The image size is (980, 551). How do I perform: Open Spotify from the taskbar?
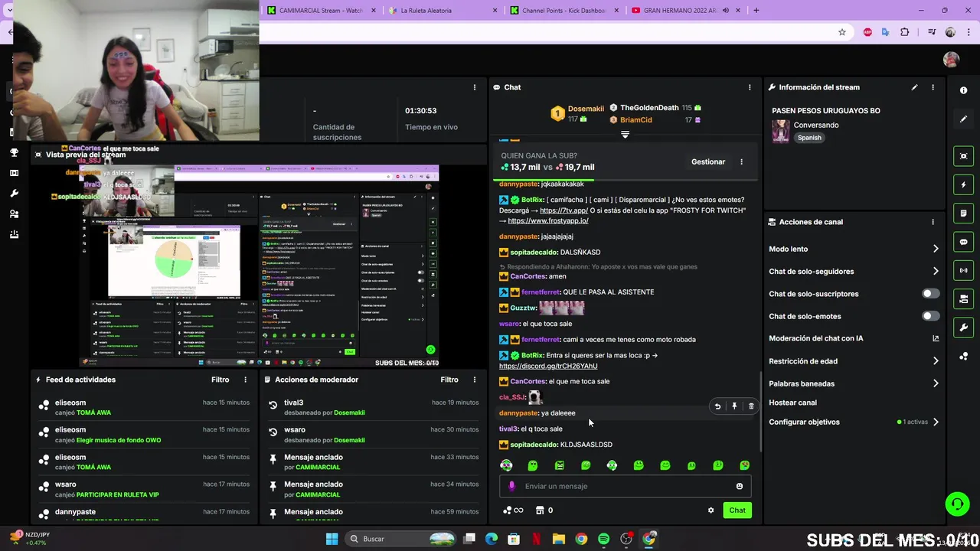(x=603, y=539)
